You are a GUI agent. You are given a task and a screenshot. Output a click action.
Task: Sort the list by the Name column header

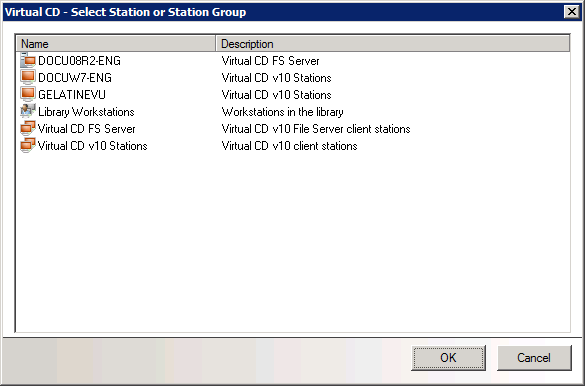pos(116,44)
